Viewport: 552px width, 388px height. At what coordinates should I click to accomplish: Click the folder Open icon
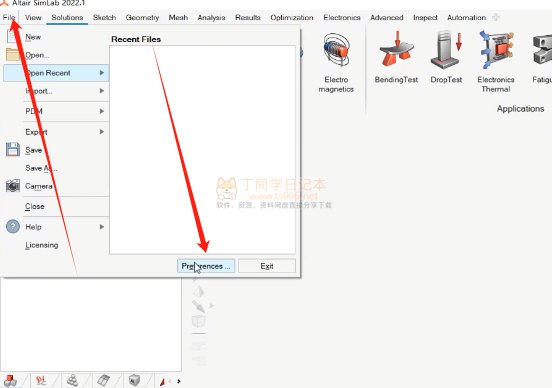[x=12, y=55]
